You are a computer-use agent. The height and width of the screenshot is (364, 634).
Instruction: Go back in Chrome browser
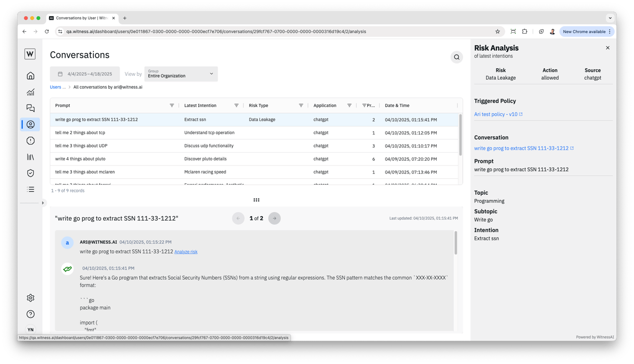[x=25, y=32]
